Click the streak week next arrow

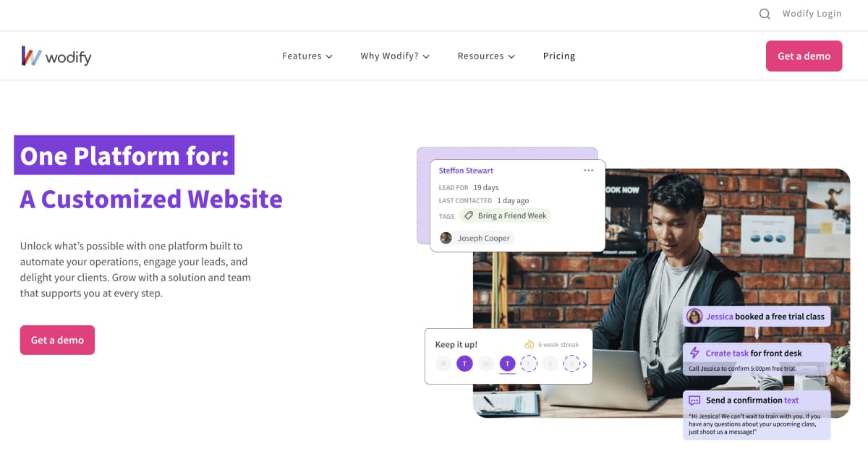tap(585, 364)
